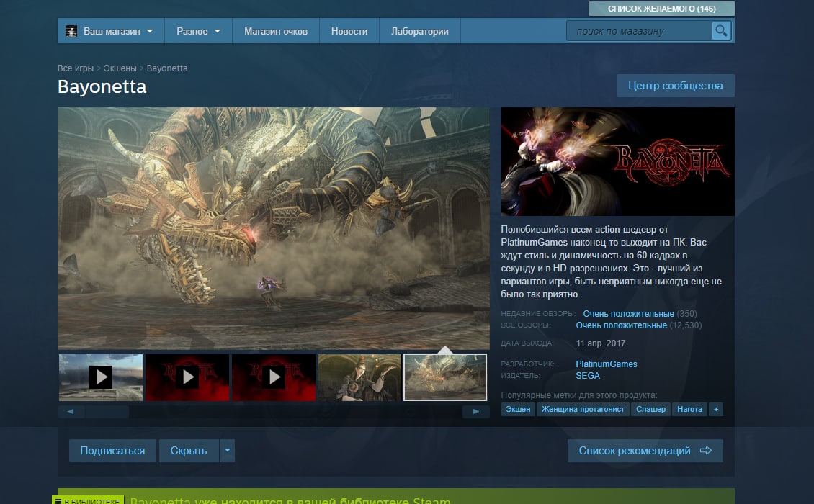Select the dragon boss screenshot thumbnail
The image size is (814, 504).
coord(445,377)
